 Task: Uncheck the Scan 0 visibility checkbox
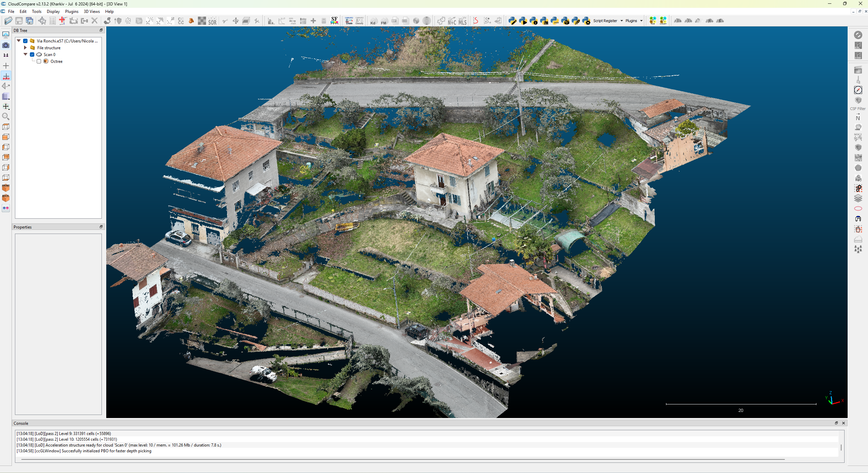pos(33,54)
